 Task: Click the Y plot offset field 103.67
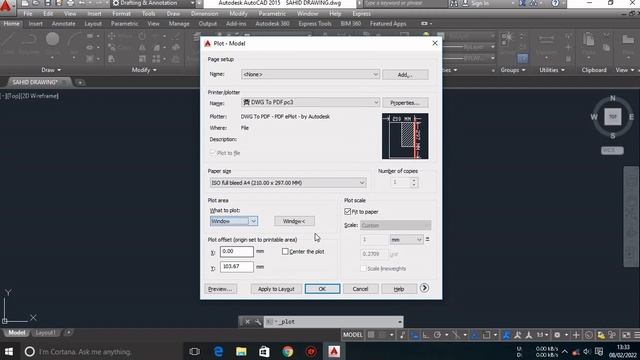tap(237, 267)
